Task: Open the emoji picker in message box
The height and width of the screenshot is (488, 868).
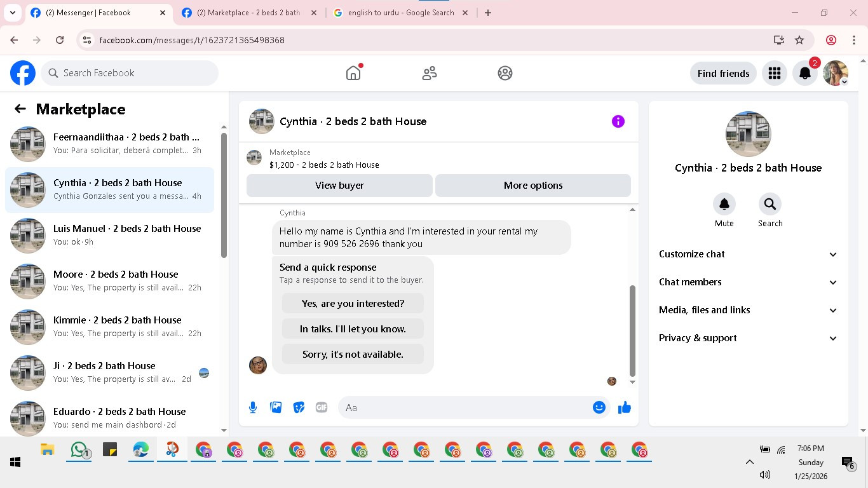Action: 599,407
